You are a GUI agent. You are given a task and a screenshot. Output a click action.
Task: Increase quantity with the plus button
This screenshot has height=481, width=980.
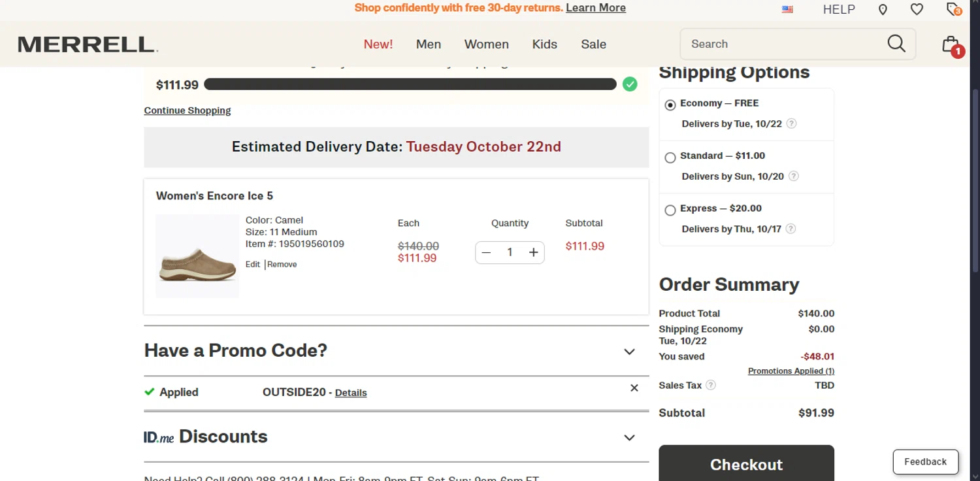click(533, 252)
